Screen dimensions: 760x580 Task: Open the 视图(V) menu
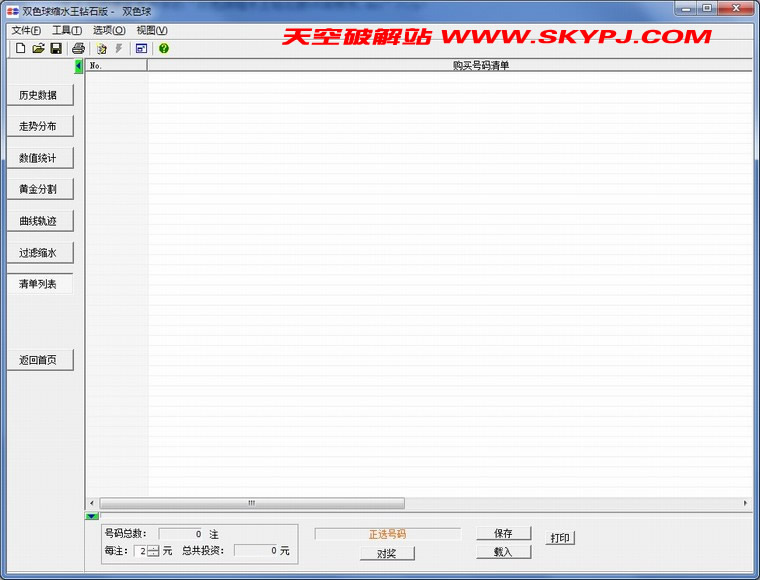pyautogui.click(x=152, y=30)
